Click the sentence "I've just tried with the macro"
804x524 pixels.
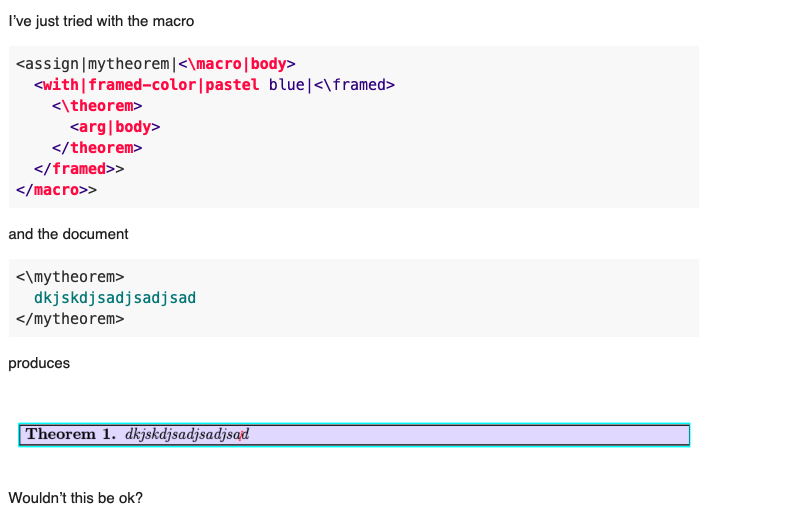tap(102, 22)
